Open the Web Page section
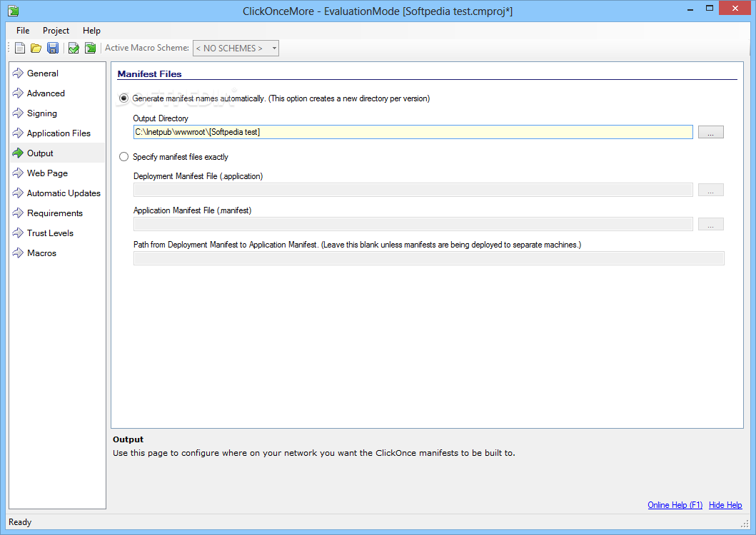Image resolution: width=756 pixels, height=535 pixels. point(47,173)
